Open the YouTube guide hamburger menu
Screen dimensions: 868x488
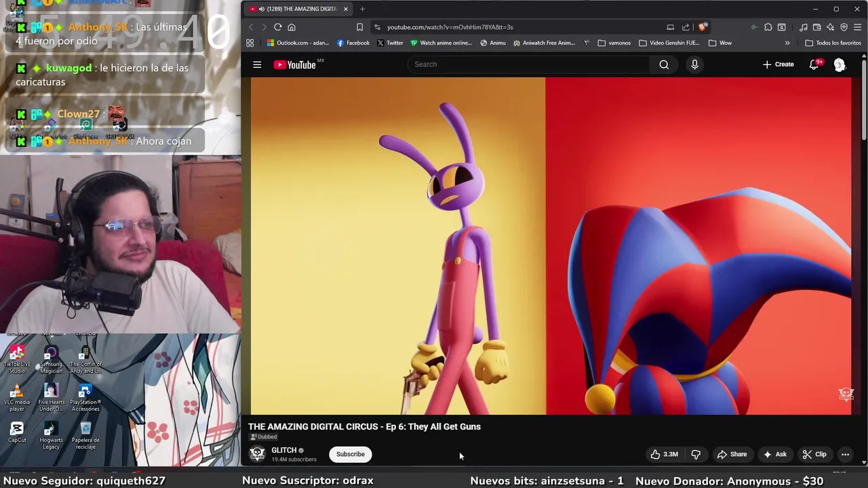257,64
